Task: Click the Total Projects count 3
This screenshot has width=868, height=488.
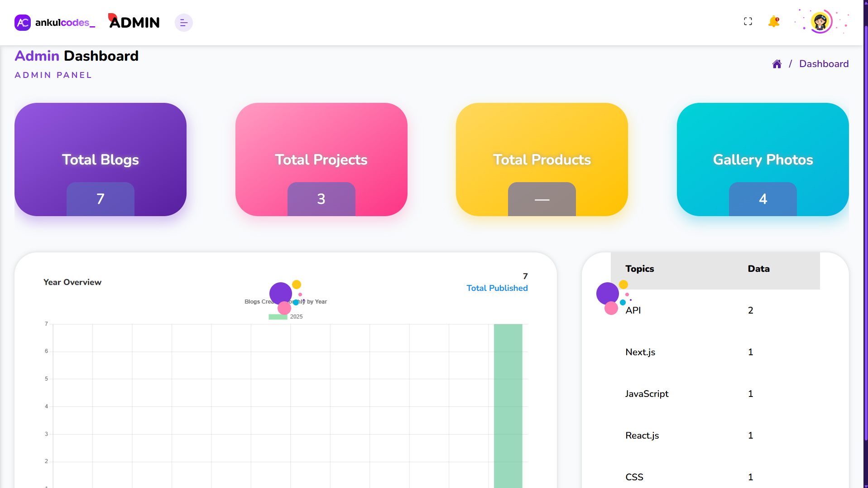Action: [x=321, y=199]
